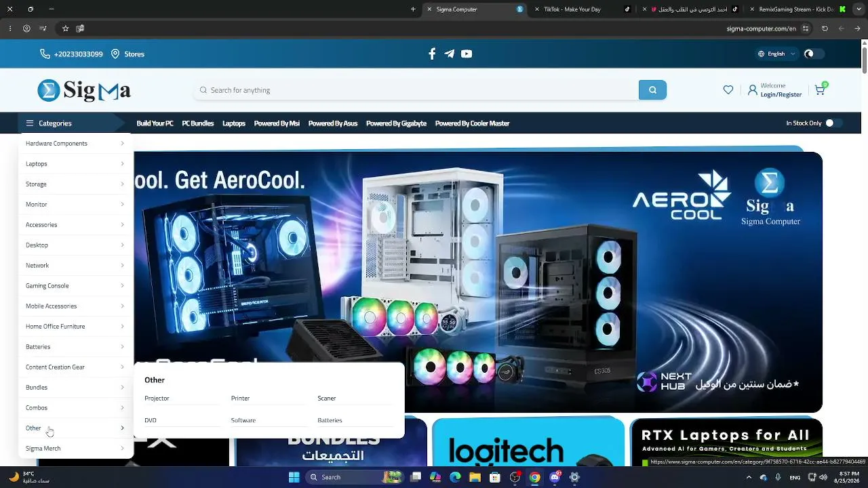This screenshot has width=868, height=488.
Task: Open the Windows Start menu
Action: [294, 477]
